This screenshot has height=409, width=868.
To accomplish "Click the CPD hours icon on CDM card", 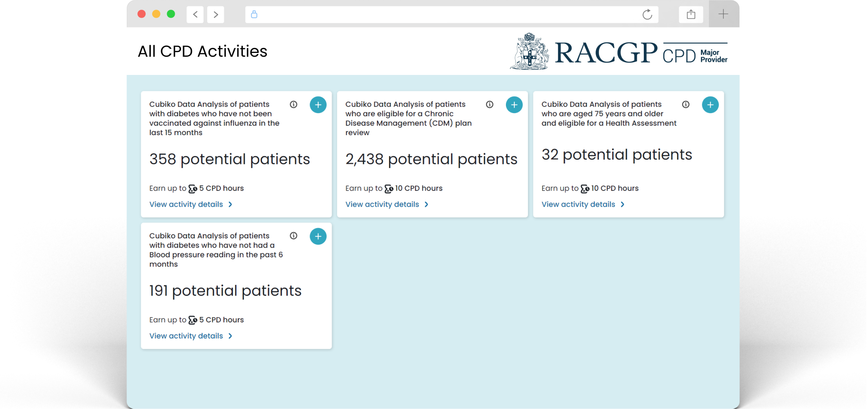I will [x=389, y=189].
